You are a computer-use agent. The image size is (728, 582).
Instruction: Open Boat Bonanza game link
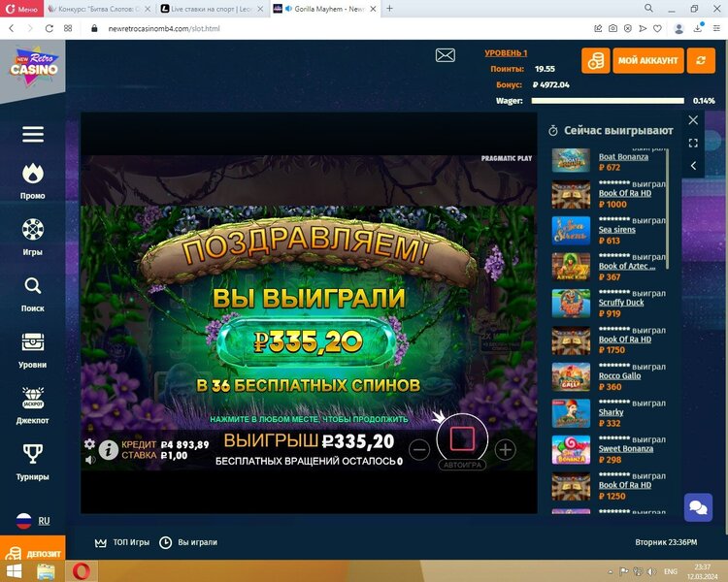(623, 157)
